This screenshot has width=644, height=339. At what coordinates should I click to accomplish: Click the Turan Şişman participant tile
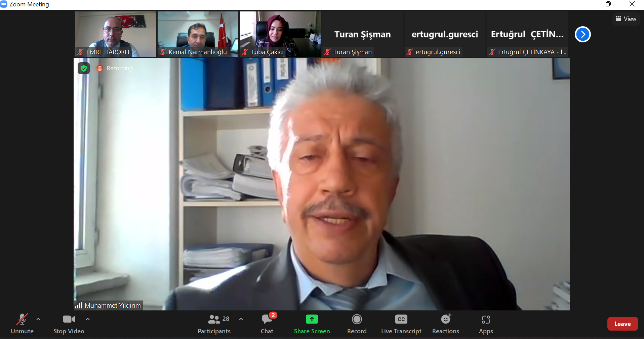[362, 34]
